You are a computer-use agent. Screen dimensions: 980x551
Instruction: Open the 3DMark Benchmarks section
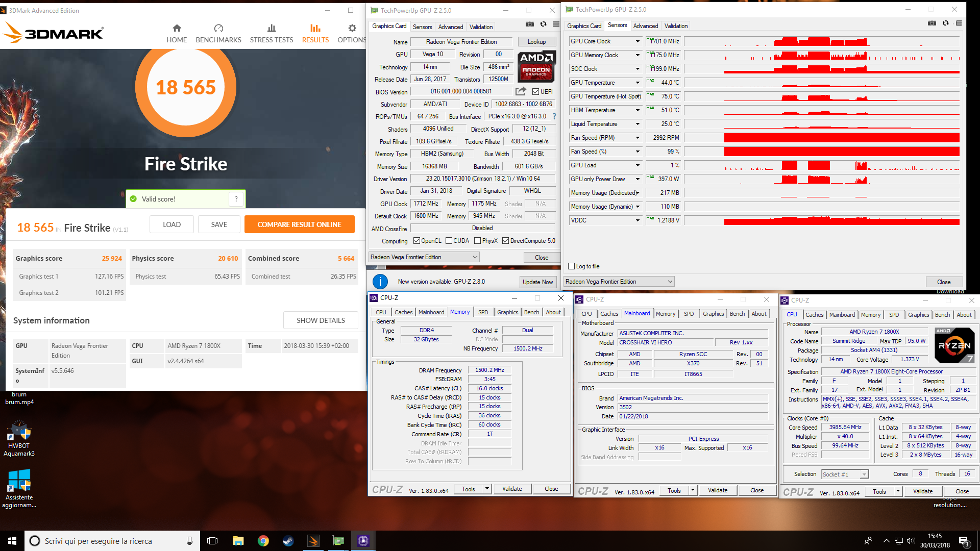click(218, 34)
